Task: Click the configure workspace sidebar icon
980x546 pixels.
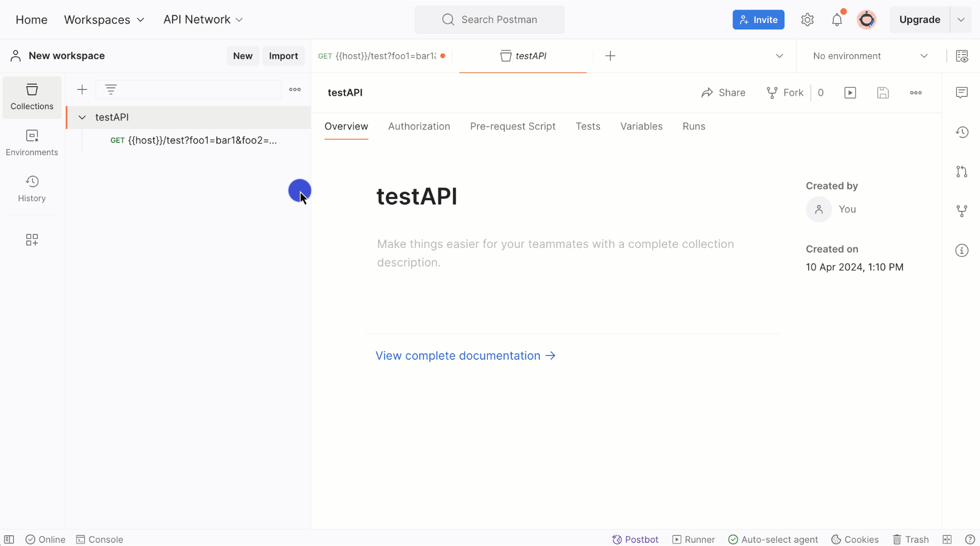Action: pyautogui.click(x=32, y=239)
